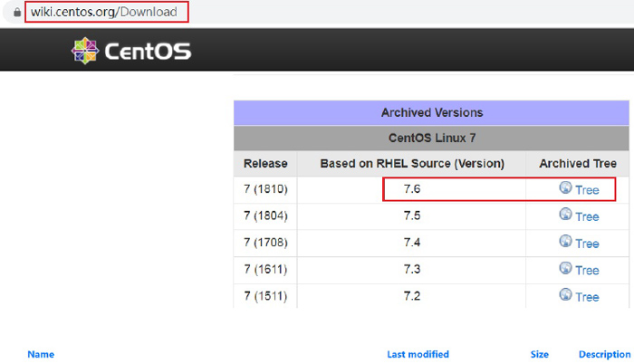Click the globe icon in the 7 (1511) row

(x=566, y=294)
